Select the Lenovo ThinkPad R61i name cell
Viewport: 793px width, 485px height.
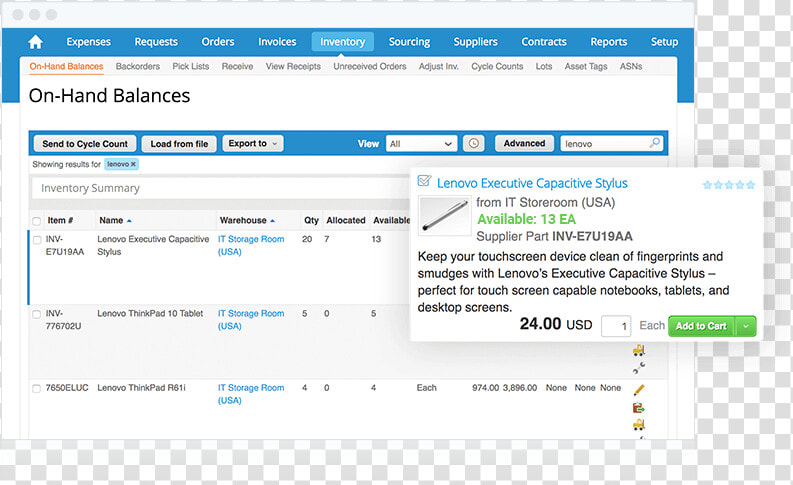click(x=142, y=388)
